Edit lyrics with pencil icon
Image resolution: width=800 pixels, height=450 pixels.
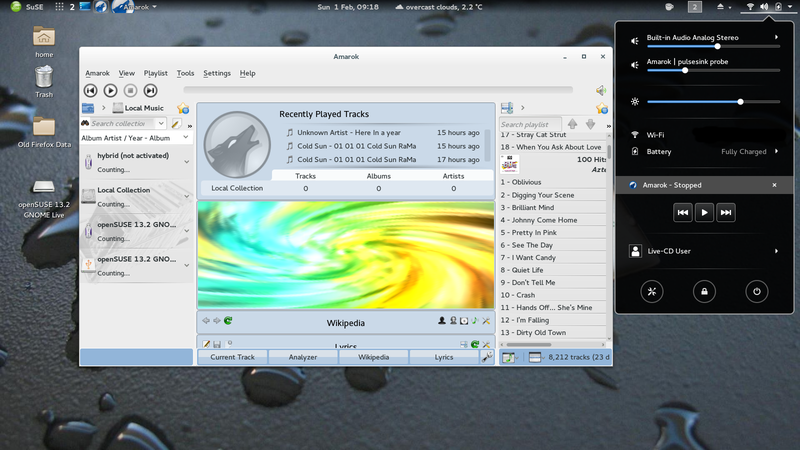[x=206, y=345]
